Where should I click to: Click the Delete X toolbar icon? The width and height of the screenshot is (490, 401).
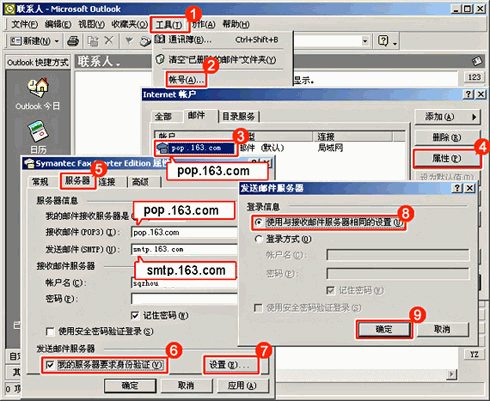109,41
